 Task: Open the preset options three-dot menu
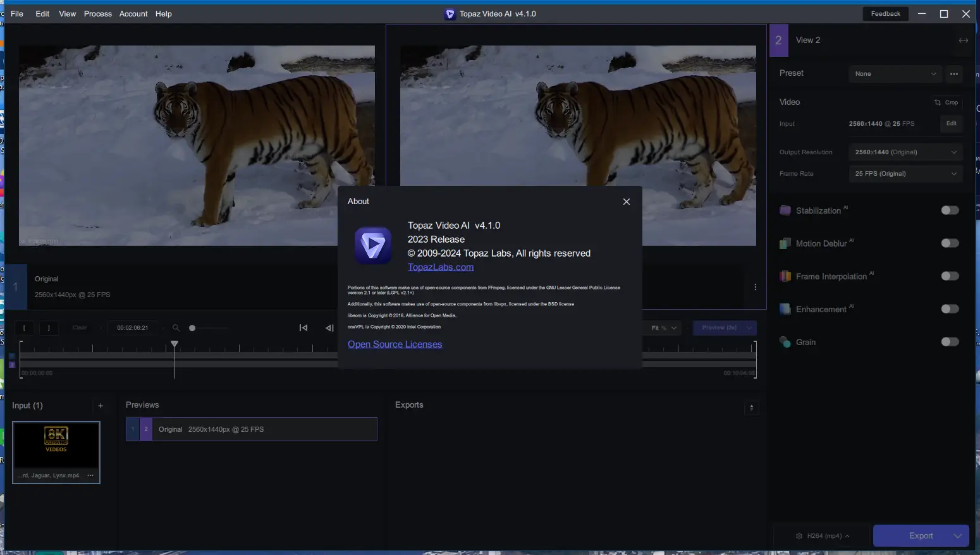[x=954, y=74]
